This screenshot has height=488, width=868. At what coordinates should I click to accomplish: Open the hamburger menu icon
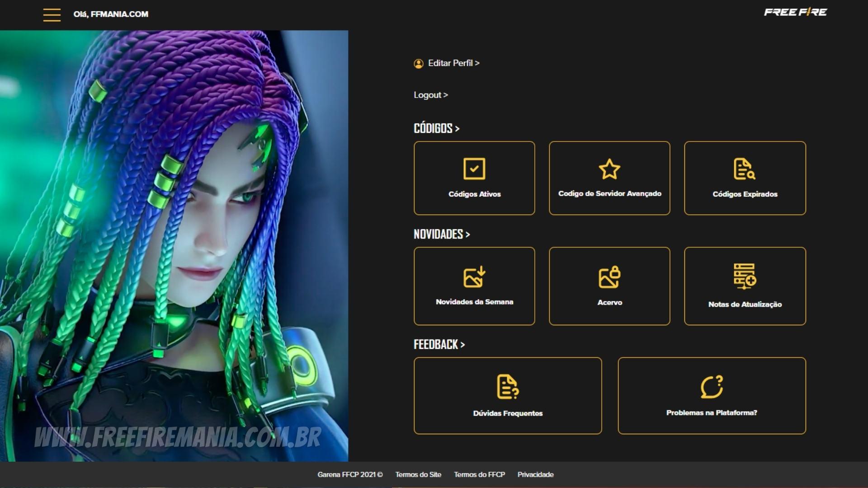click(52, 14)
